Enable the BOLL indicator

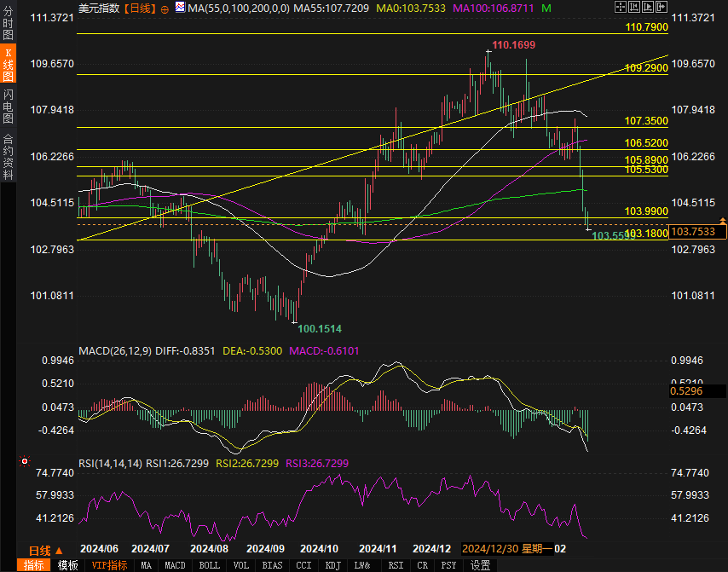pyautogui.click(x=209, y=565)
